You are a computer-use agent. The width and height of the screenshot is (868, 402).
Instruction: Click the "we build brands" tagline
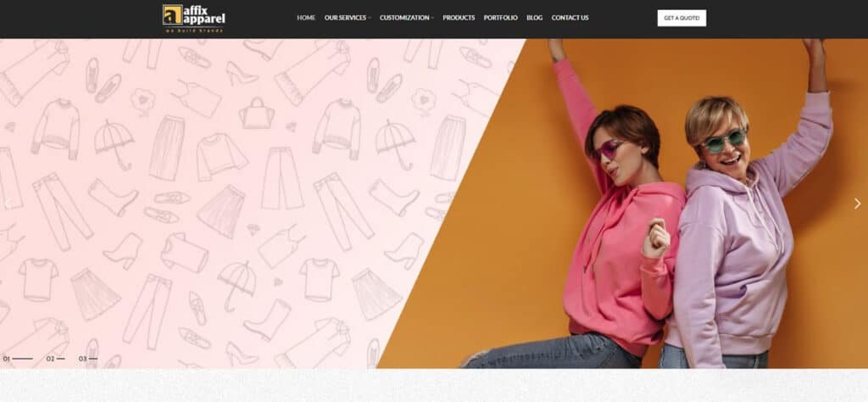194,31
